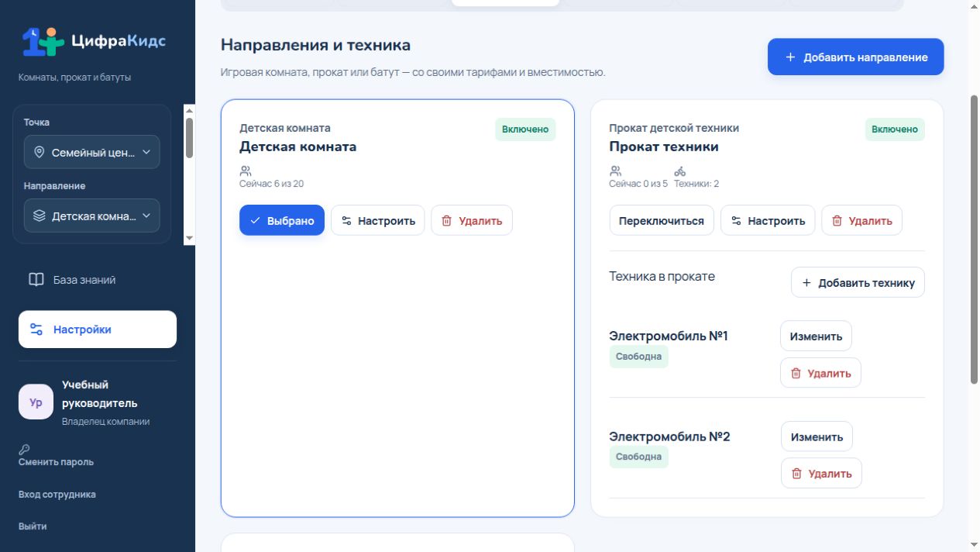Click the Ур user avatar
The height and width of the screenshot is (552, 980).
[36, 402]
